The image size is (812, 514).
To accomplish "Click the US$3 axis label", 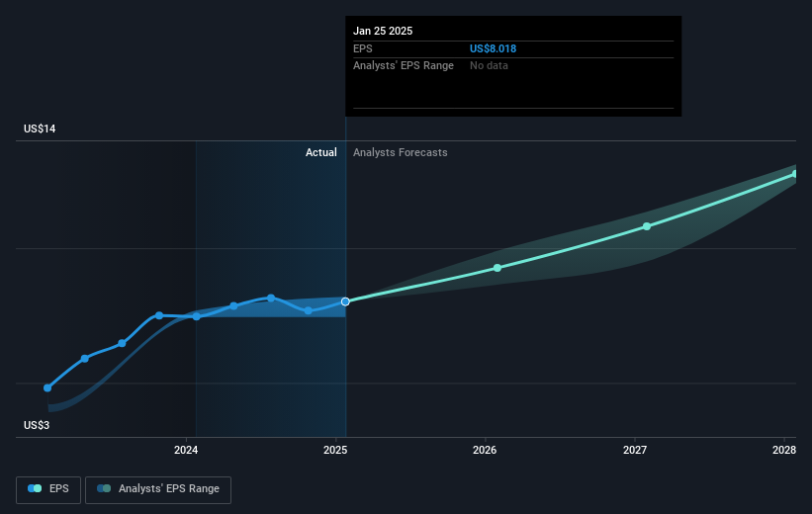I will [x=37, y=425].
